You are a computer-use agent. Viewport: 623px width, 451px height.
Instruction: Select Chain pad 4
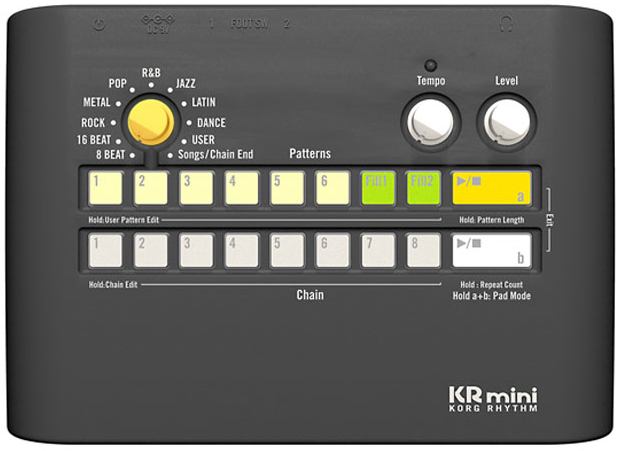pos(242,250)
